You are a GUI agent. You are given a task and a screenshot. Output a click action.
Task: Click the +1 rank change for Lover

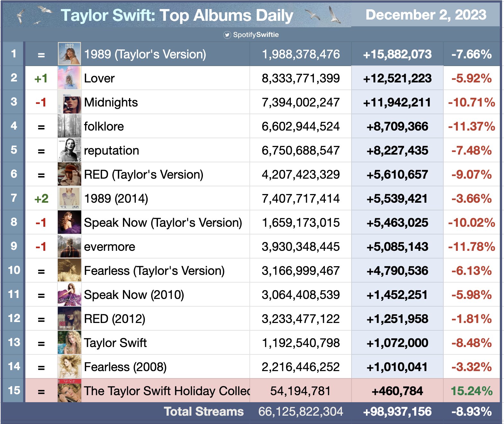(41, 79)
